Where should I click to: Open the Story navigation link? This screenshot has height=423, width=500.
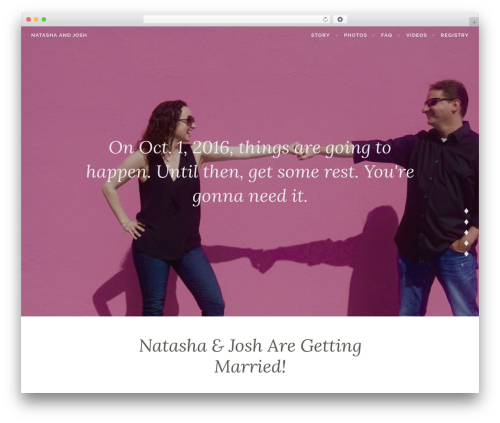[320, 35]
